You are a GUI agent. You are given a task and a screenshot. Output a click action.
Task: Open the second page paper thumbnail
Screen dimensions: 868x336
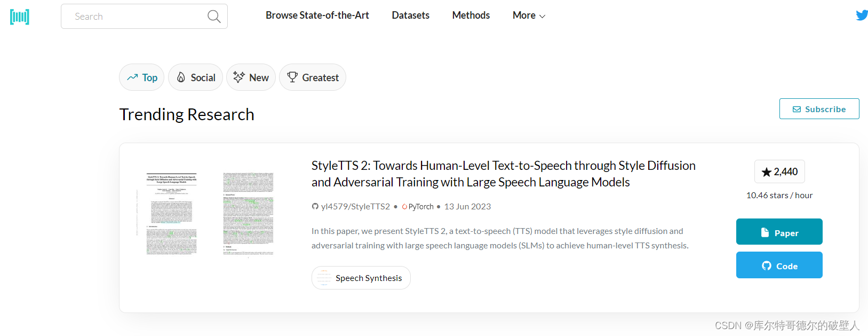pos(248,214)
